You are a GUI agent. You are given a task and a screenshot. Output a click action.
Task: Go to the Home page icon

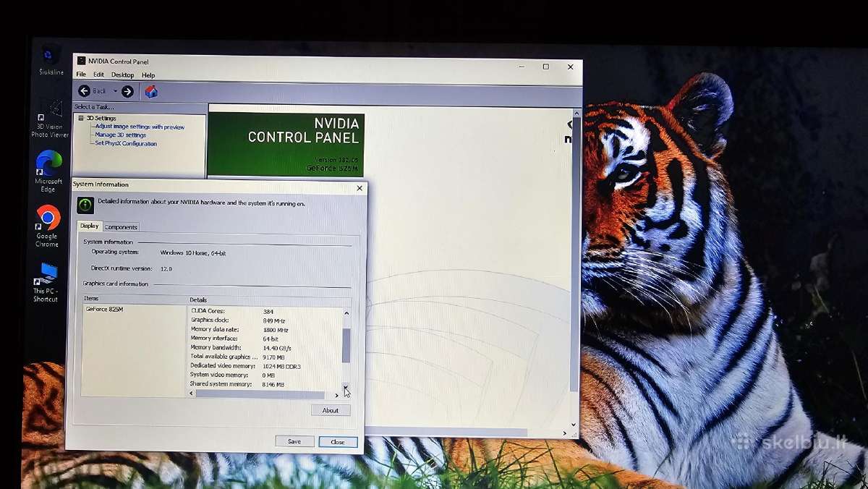(x=151, y=91)
